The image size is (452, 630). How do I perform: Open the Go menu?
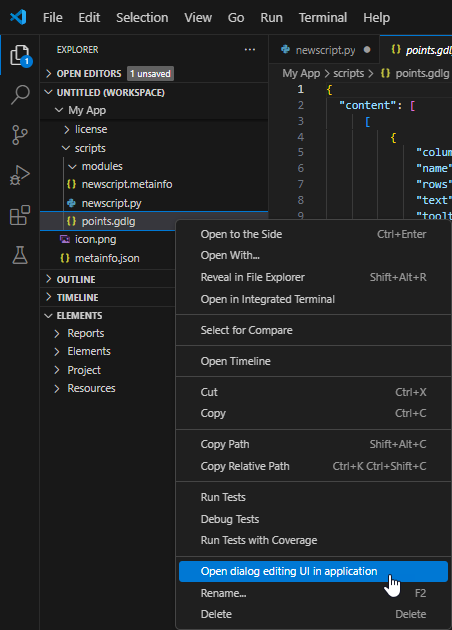click(x=236, y=18)
